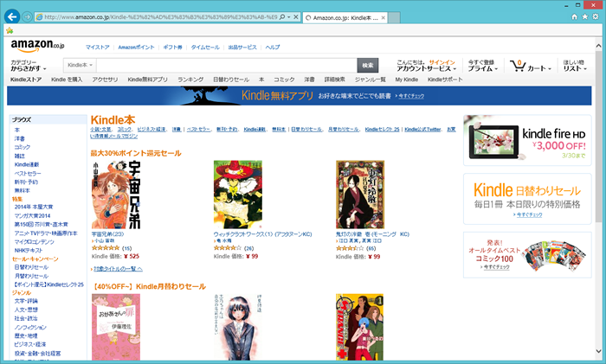The width and height of the screenshot is (606, 364).
Task: Open a new blank browser tab
Action: pyautogui.click(x=394, y=18)
